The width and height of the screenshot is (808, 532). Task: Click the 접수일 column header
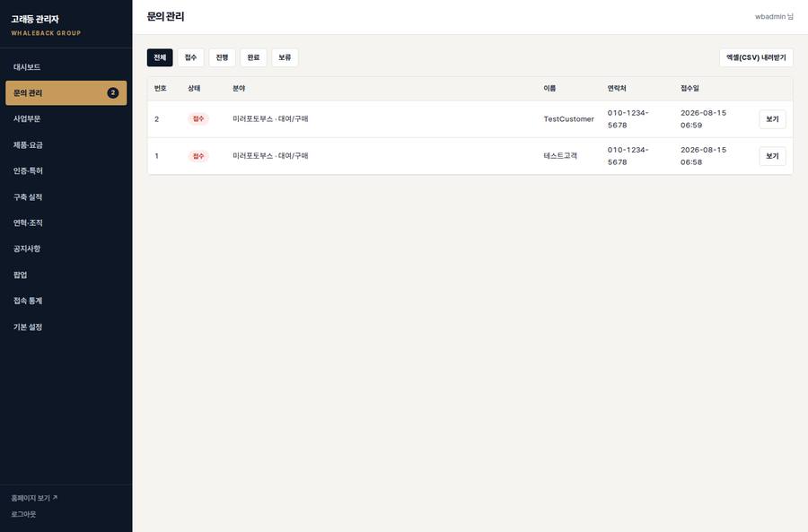click(689, 89)
